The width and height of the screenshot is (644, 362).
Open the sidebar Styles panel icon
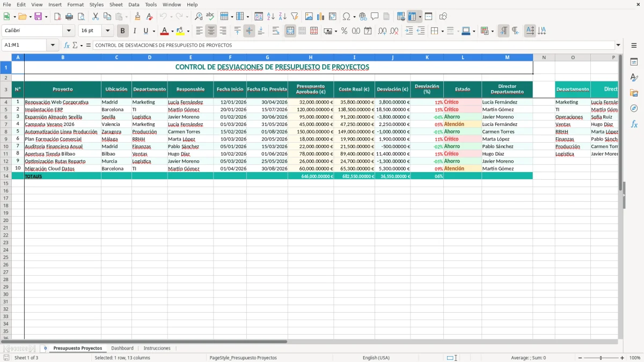click(634, 78)
